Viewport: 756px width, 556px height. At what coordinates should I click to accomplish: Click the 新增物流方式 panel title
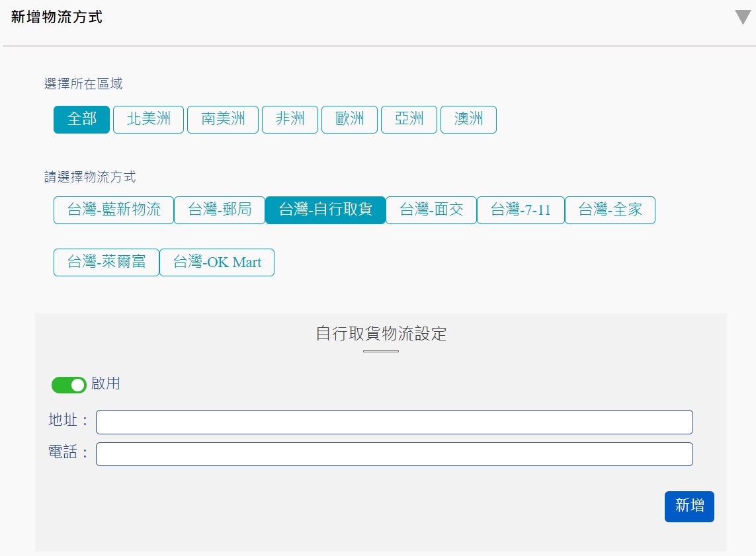(x=56, y=17)
